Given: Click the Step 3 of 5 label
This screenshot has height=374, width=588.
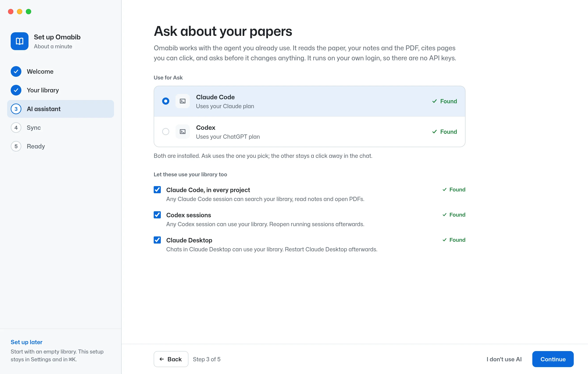Looking at the screenshot, I should point(207,359).
